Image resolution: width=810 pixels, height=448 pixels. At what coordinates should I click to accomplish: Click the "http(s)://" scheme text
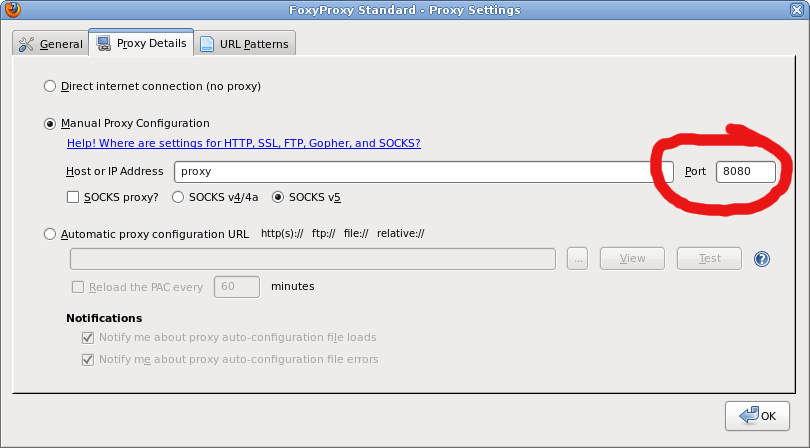point(282,234)
